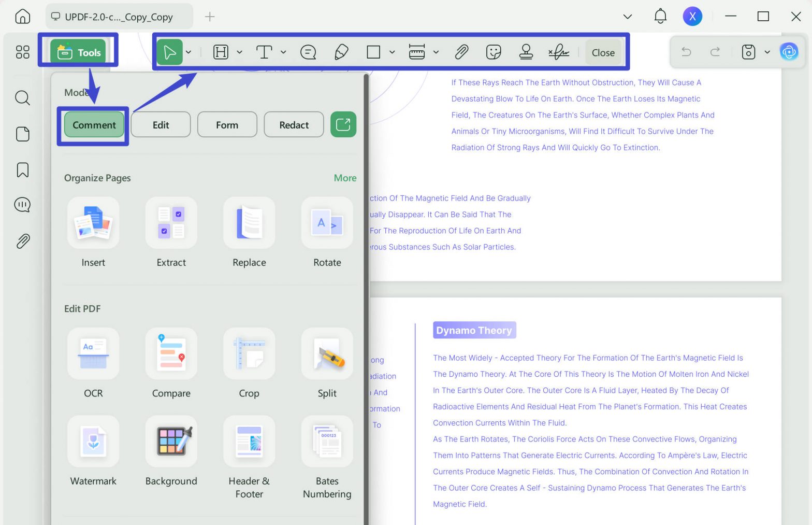Show attachments in the sidebar

coord(22,240)
